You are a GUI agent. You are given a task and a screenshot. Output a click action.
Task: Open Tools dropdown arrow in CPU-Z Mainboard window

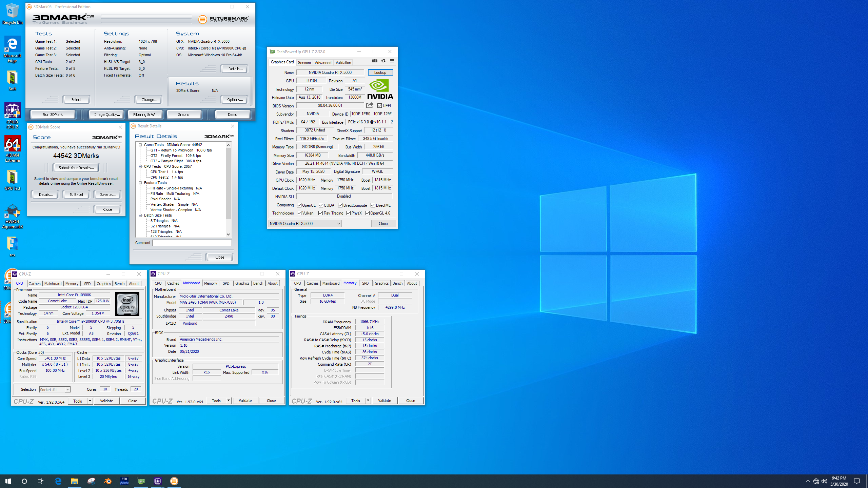point(229,401)
